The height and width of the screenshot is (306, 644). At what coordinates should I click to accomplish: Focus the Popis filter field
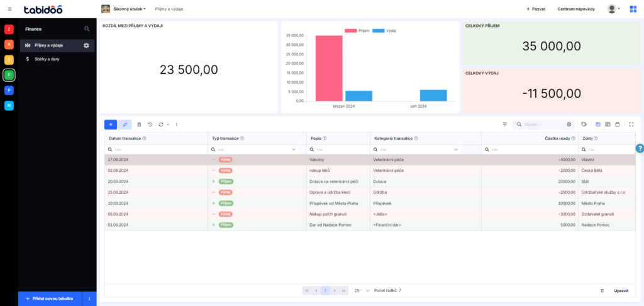338,150
